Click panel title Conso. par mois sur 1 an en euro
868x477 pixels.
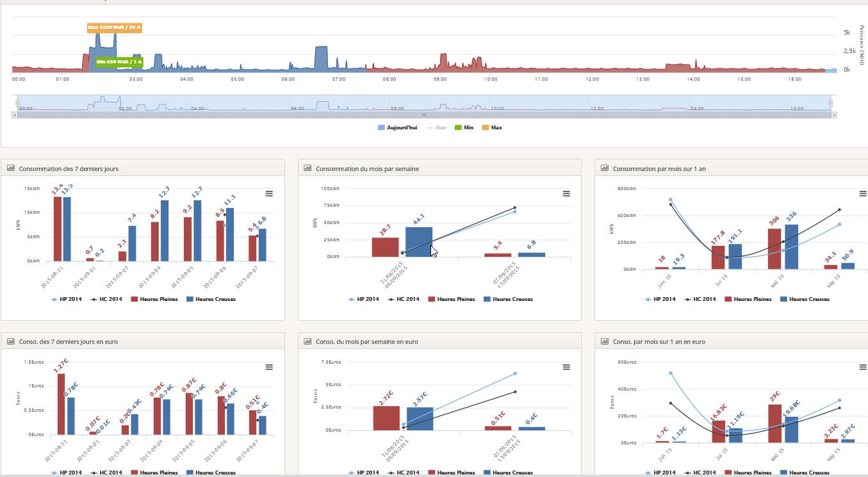659,342
